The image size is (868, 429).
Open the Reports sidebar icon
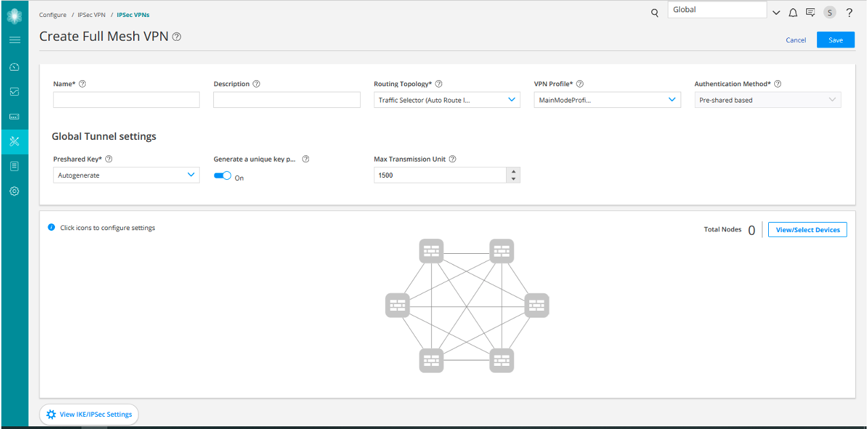14,166
